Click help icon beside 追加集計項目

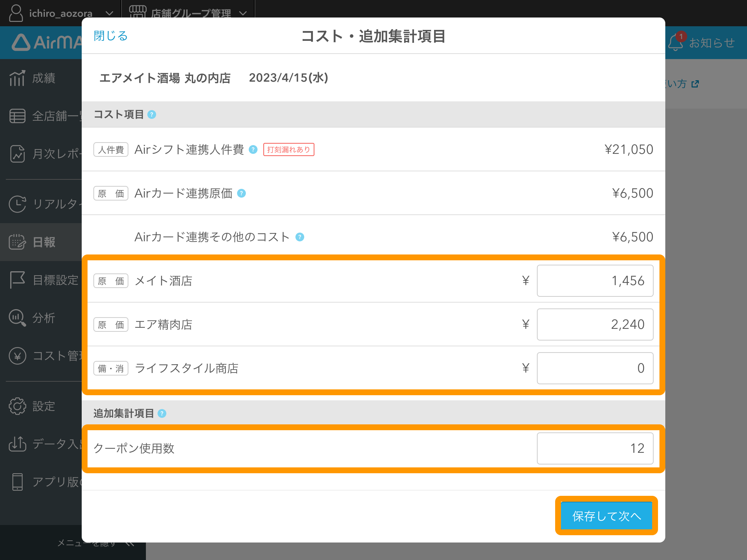tap(162, 413)
